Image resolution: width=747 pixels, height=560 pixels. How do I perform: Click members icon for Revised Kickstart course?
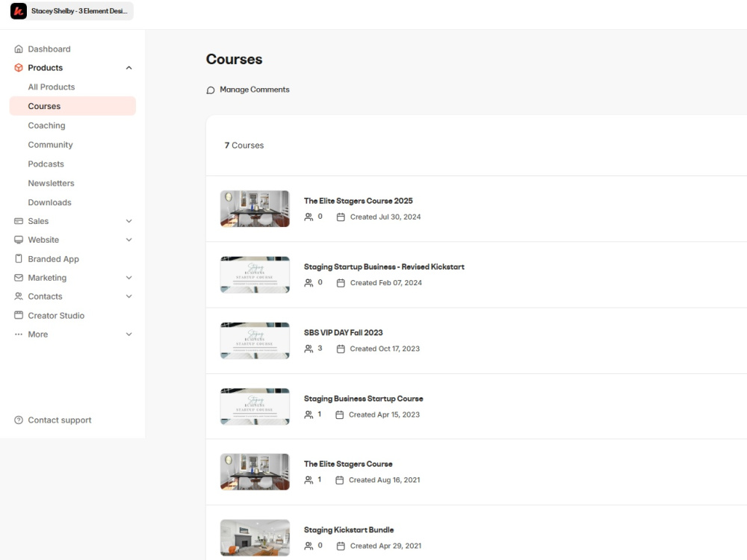(x=309, y=283)
